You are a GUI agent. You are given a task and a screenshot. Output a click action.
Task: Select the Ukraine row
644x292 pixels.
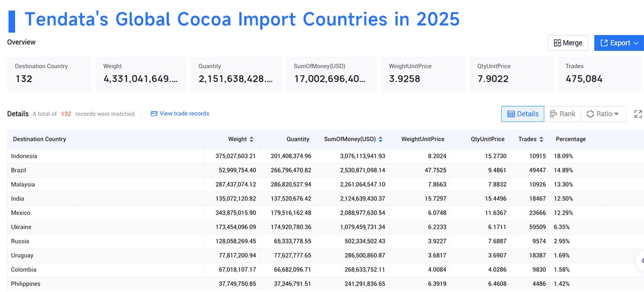(x=325, y=227)
